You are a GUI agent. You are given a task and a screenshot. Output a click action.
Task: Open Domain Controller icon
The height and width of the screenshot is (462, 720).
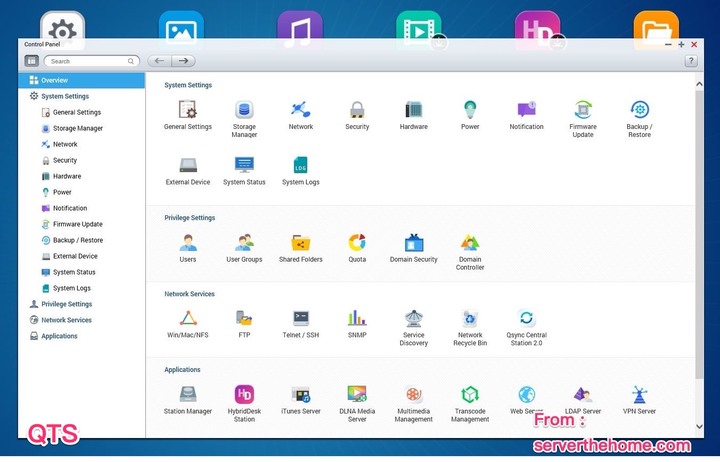coord(470,242)
